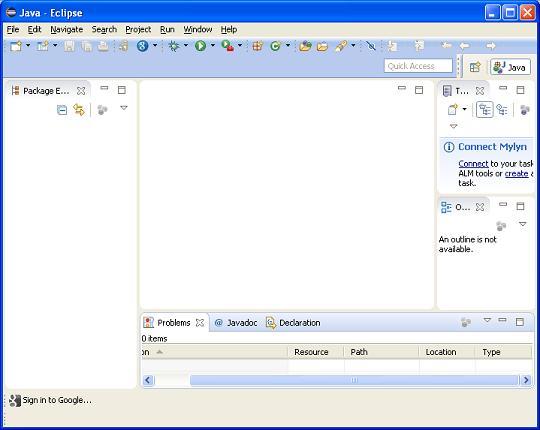Viewport: 540px width, 430px height.
Task: Click the Google icon in status bar
Action: 15,400
